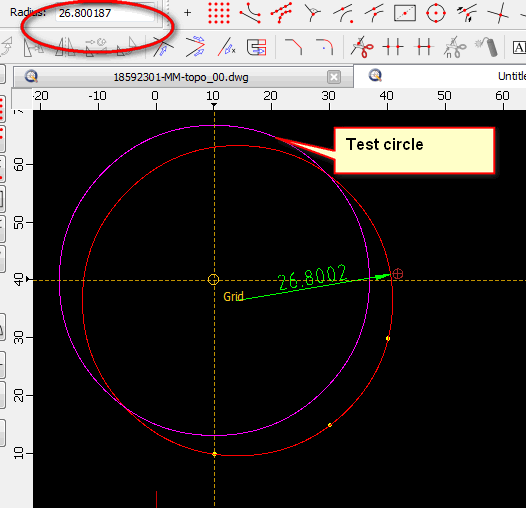The width and height of the screenshot is (526, 508).
Task: Enable the red dot grid snap
Action: coord(219,13)
